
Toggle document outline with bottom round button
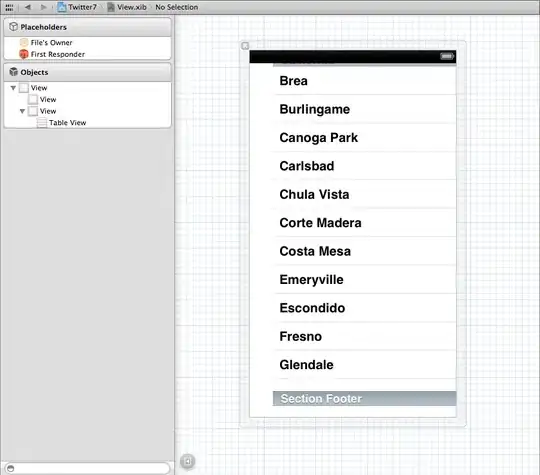pyautogui.click(x=188, y=461)
